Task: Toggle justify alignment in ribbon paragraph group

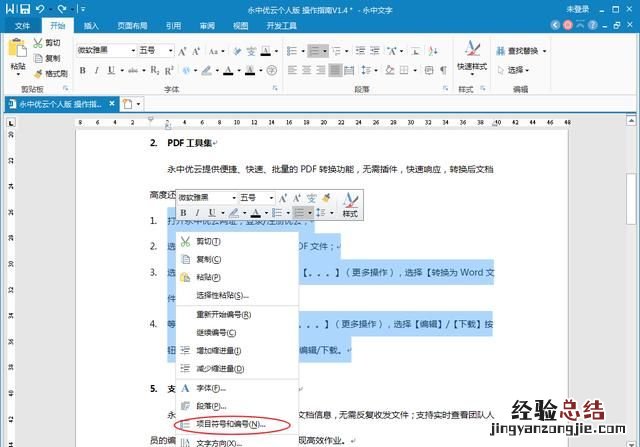Action: pyautogui.click(x=335, y=71)
